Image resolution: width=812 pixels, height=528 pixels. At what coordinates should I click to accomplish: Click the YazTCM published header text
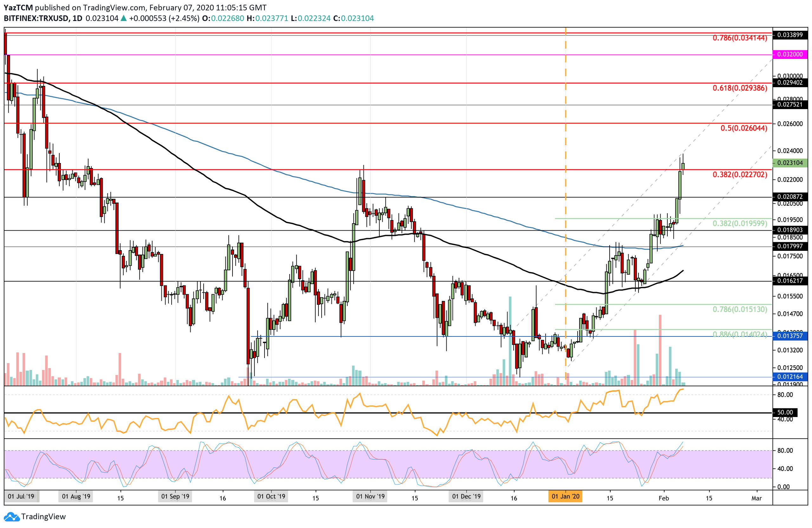click(135, 8)
